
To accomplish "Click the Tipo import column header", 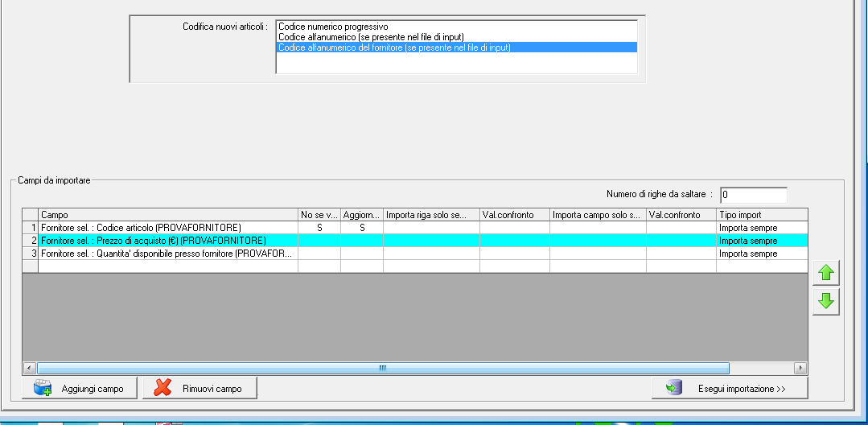I will pos(763,214).
